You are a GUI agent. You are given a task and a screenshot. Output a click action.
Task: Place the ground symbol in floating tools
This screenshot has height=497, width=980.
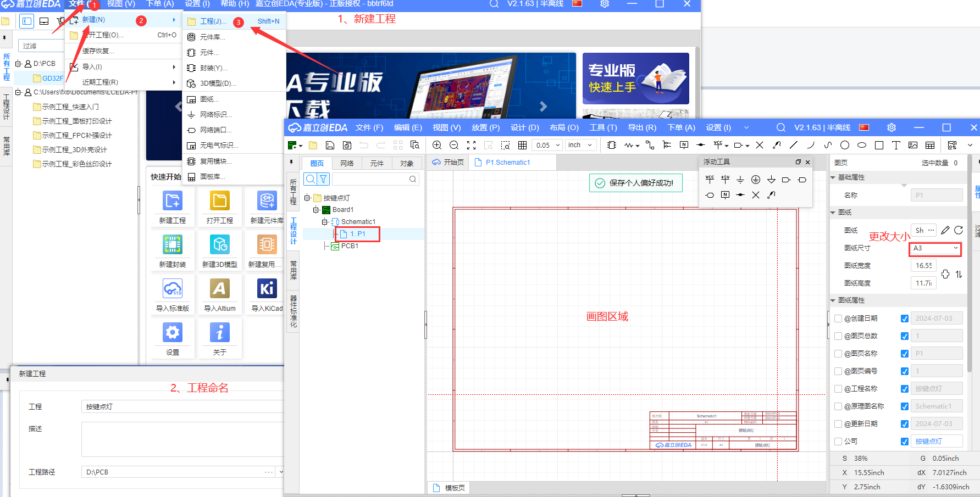(x=740, y=180)
